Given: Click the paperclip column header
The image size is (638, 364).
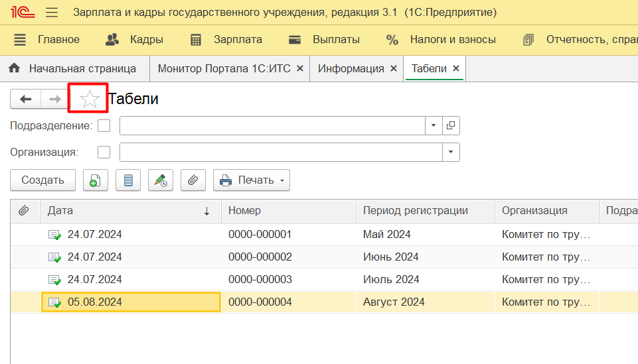Looking at the screenshot, I should click(x=25, y=211).
